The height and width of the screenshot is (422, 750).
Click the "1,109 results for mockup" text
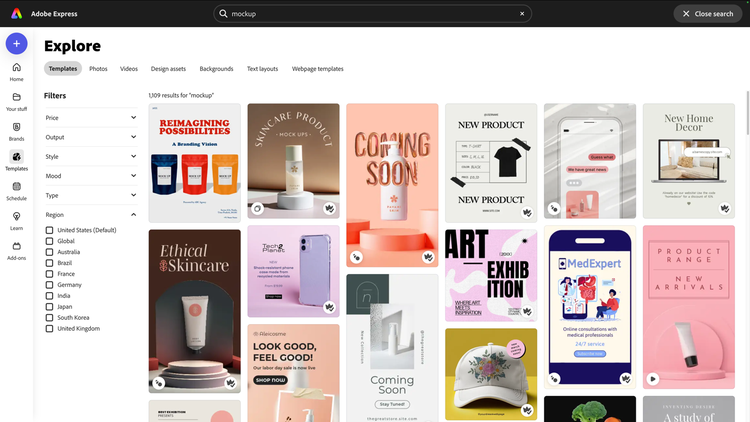coord(181,95)
